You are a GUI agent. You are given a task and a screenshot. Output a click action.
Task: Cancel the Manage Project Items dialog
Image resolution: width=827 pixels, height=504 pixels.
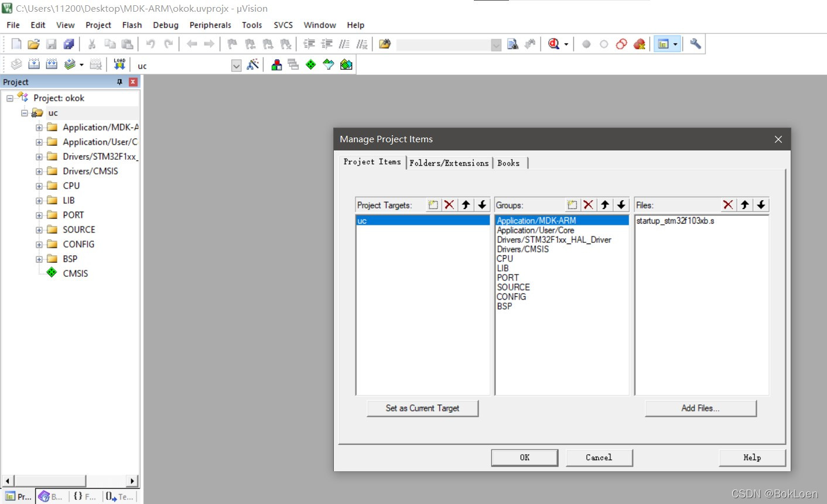tap(599, 458)
